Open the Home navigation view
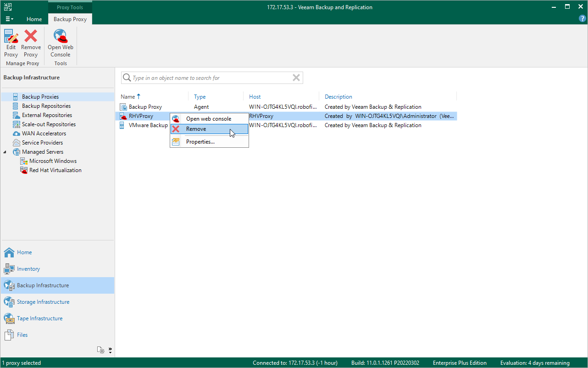The width and height of the screenshot is (588, 368). [x=57, y=252]
